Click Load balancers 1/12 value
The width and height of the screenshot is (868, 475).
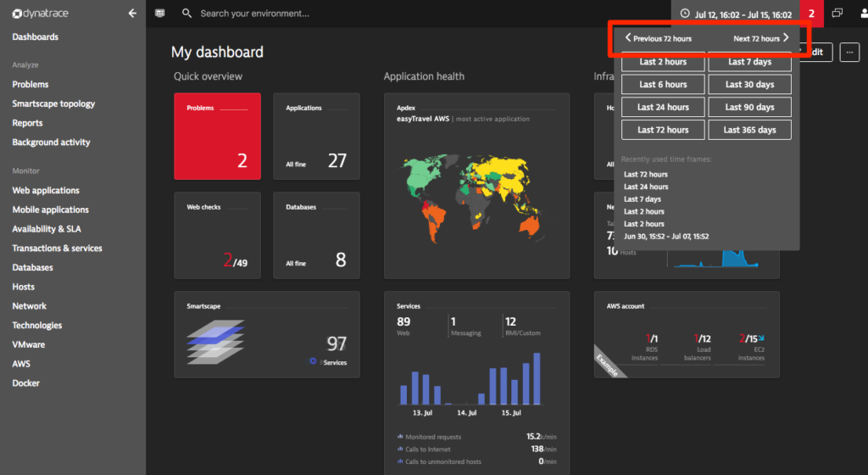coord(702,338)
